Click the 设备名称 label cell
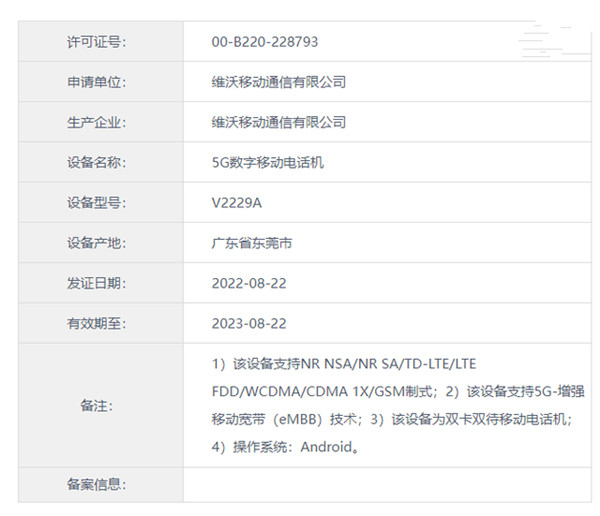The height and width of the screenshot is (516, 600). point(97,162)
